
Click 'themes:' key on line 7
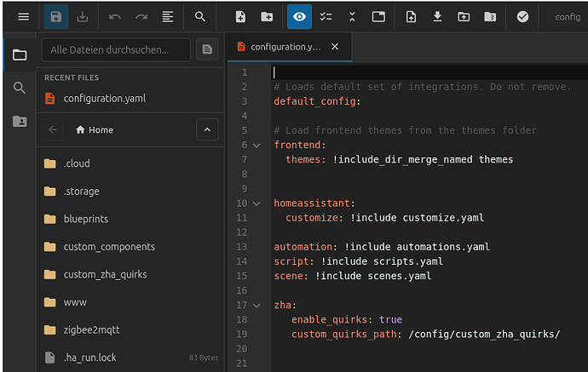click(306, 160)
